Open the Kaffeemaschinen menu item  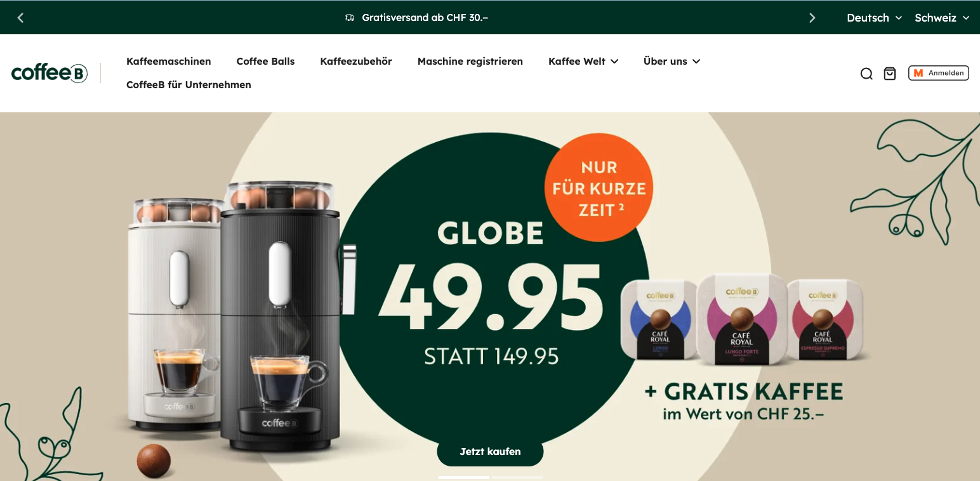tap(169, 62)
